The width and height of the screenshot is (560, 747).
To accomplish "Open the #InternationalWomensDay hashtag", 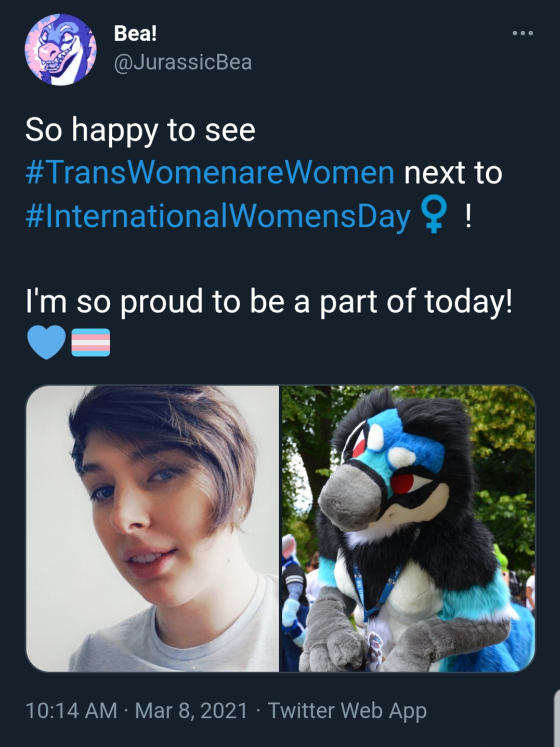I will [x=218, y=216].
